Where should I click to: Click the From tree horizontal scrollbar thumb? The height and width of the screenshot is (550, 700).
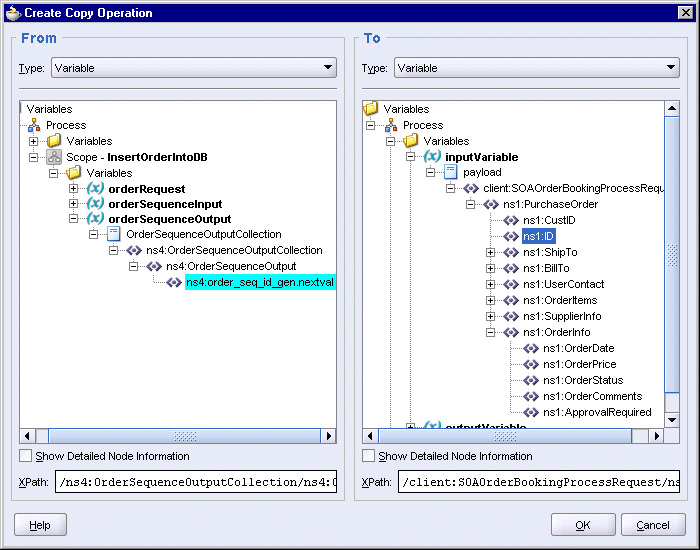184,436
